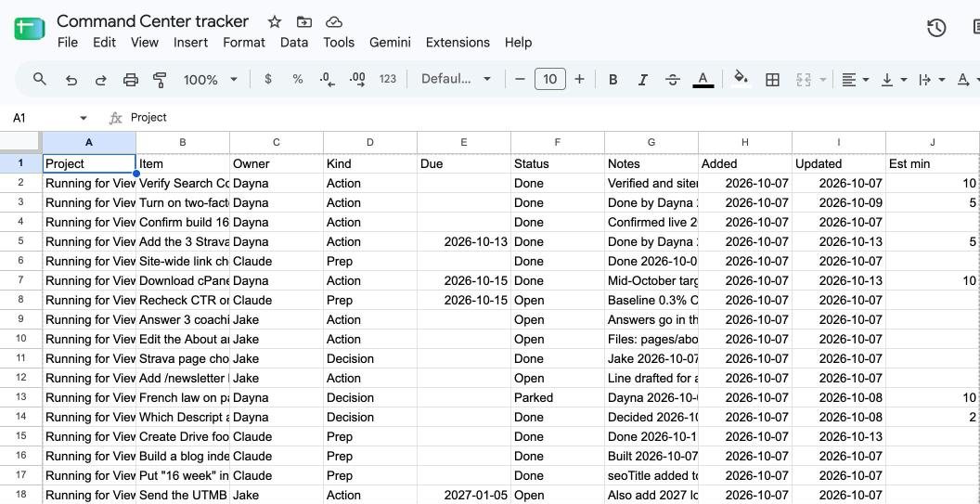Star the Command Center tracker document
Viewport: 980px width, 504px height.
click(275, 22)
